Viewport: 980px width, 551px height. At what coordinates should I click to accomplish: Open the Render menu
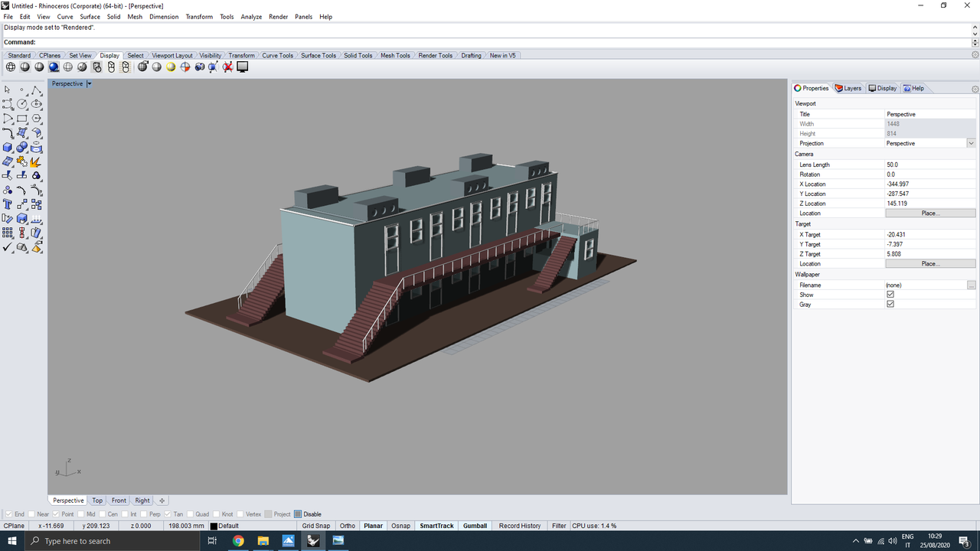click(x=278, y=16)
